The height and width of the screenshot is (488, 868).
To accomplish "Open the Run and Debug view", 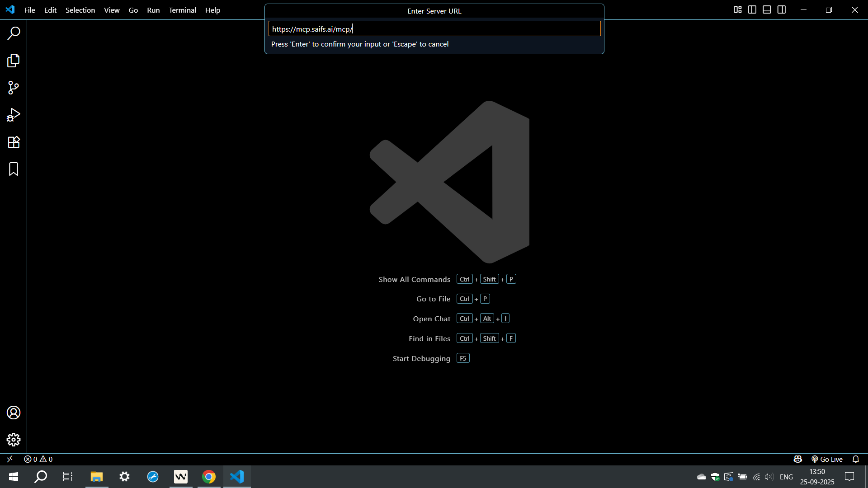I will pyautogui.click(x=14, y=115).
